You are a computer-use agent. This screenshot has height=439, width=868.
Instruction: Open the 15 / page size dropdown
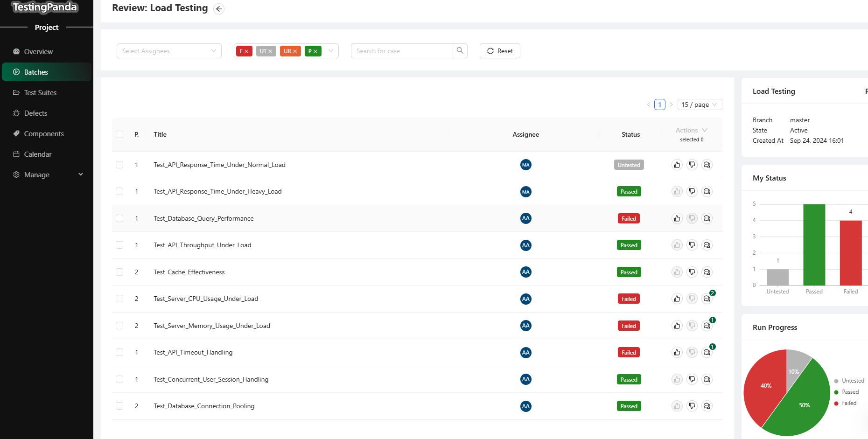tap(700, 105)
